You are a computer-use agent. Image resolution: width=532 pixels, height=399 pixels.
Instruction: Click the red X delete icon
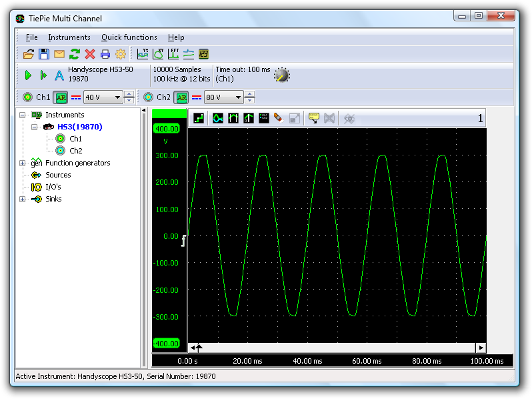tap(90, 54)
